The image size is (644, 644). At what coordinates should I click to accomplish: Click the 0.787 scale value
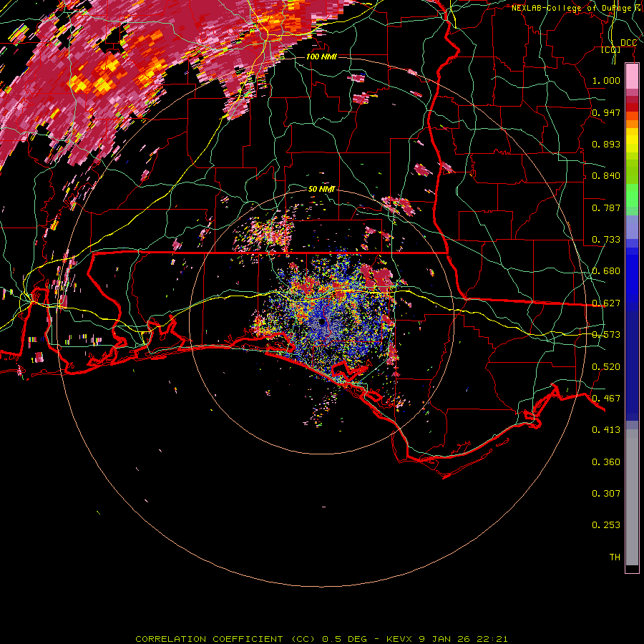[x=606, y=208]
